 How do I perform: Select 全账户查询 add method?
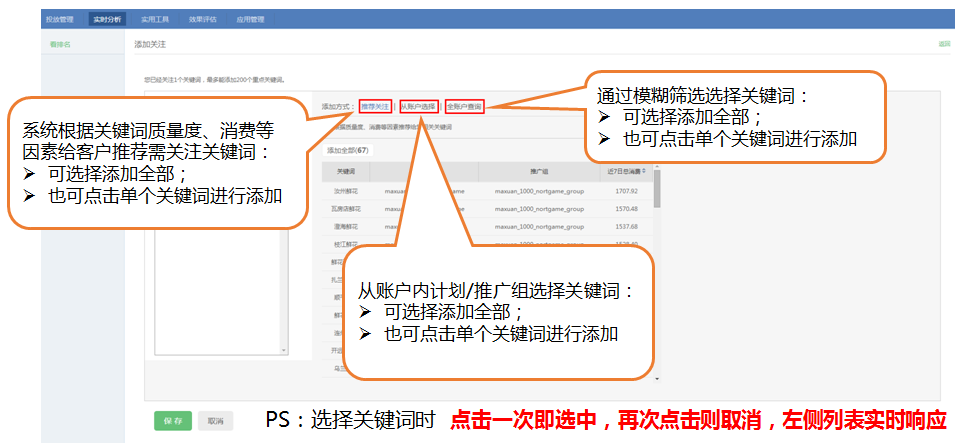(x=465, y=106)
